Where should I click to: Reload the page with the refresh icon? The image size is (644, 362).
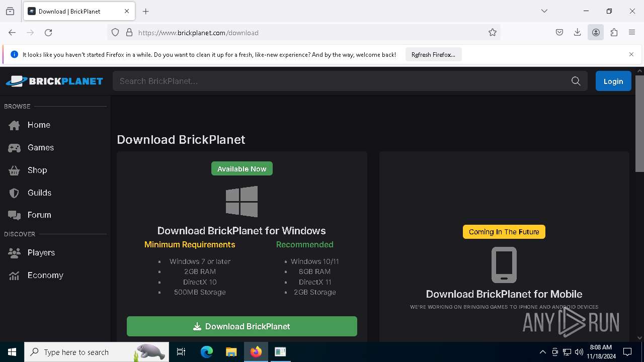pos(48,32)
